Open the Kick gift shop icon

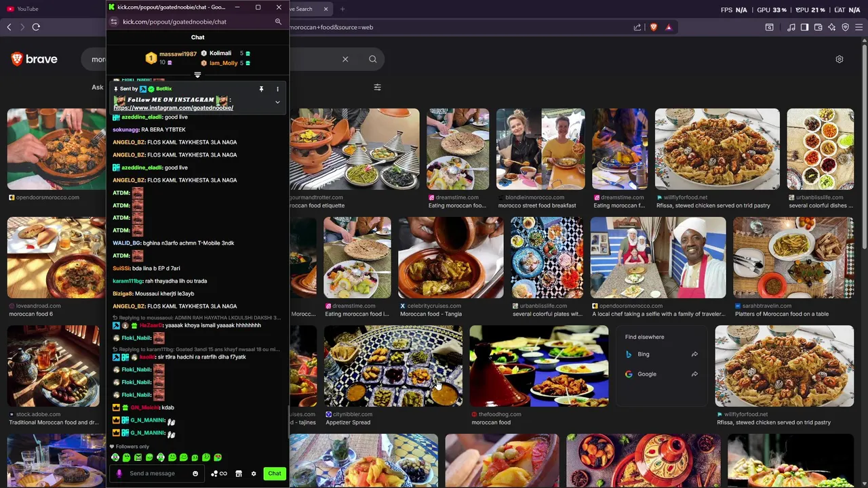[239, 474]
